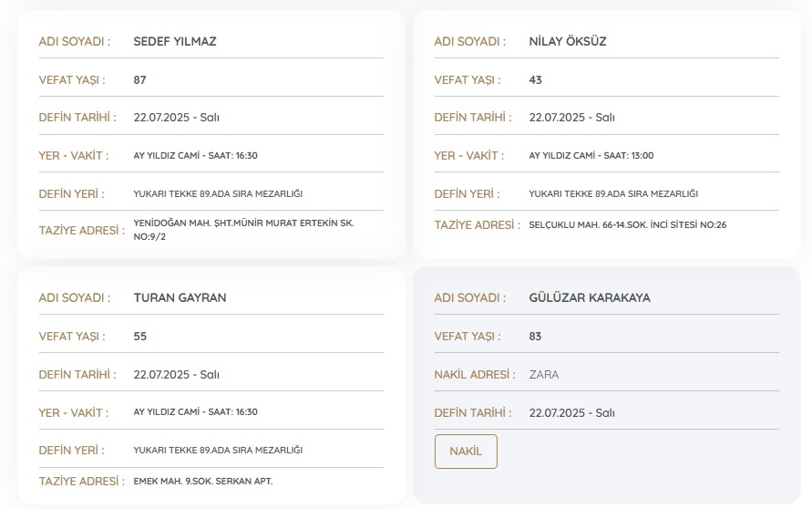The height and width of the screenshot is (509, 812).
Task: Click Nilay Öksüz's age value 43
Action: click(535, 79)
